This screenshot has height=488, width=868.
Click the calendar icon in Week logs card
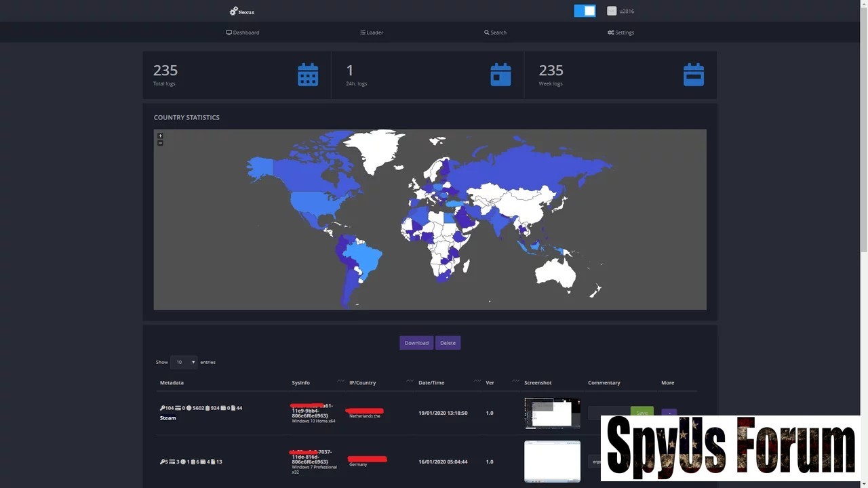click(694, 75)
